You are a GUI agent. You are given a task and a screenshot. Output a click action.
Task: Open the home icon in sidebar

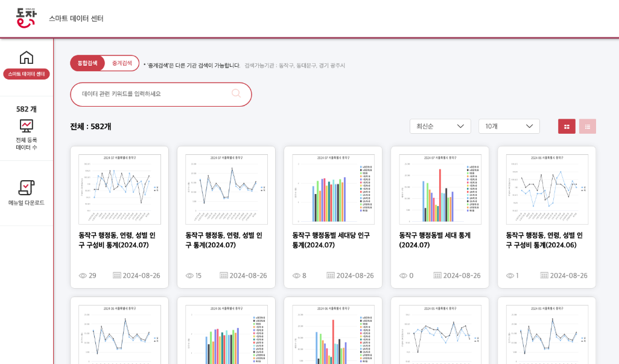(27, 58)
